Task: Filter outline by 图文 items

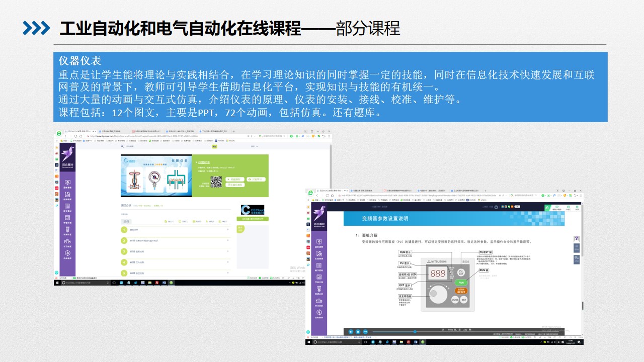Action: pyautogui.click(x=170, y=221)
